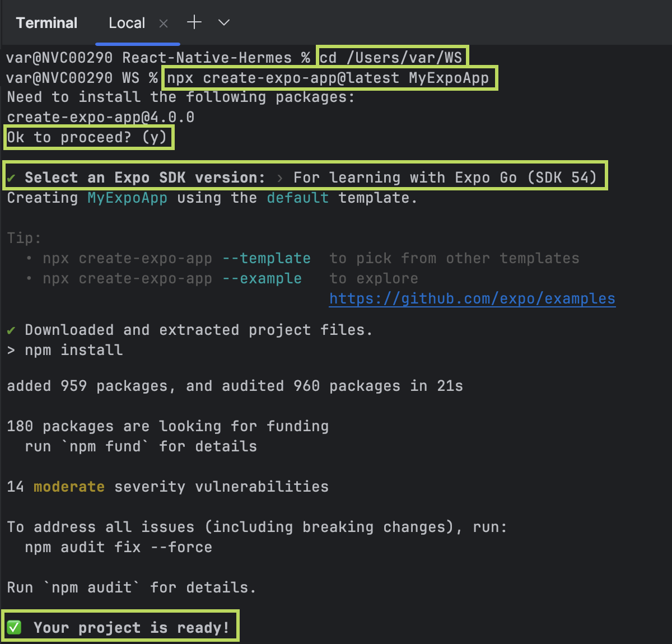
Task: Click the yellow "moderate" severity word
Action: (69, 487)
